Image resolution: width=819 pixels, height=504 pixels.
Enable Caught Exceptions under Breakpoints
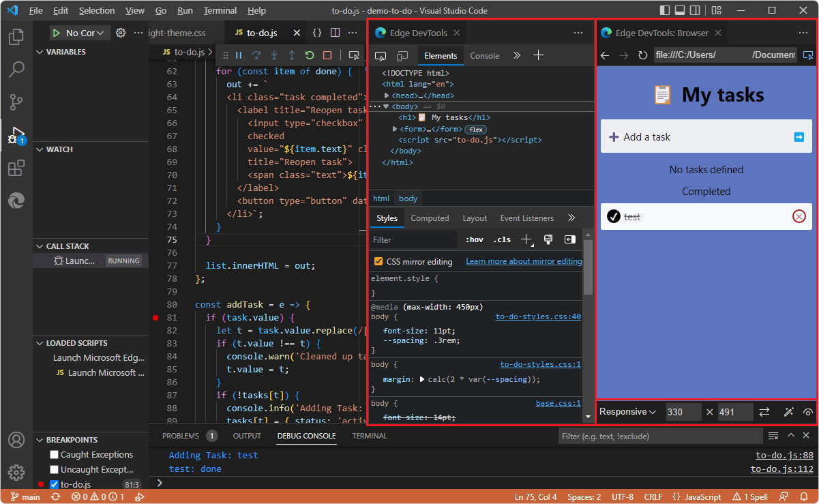point(53,454)
